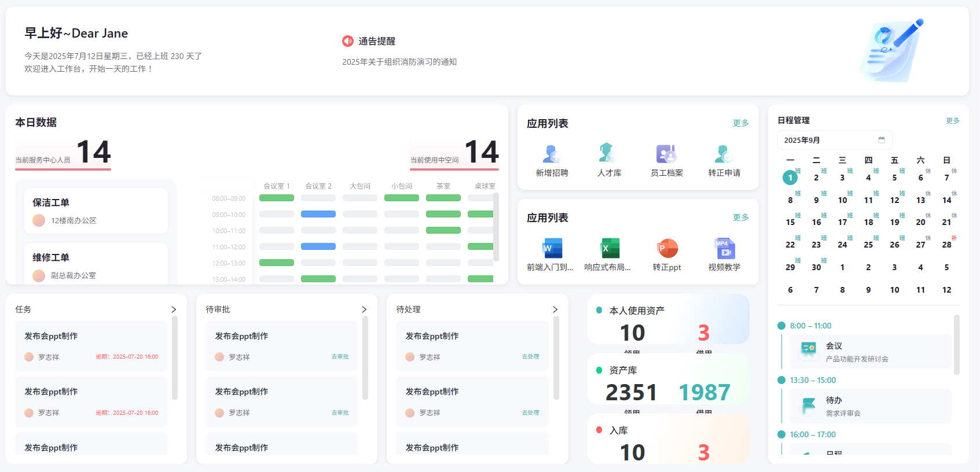Open the Excel file 响应式布局...
Screen dimensions: 980x472
(x=609, y=249)
